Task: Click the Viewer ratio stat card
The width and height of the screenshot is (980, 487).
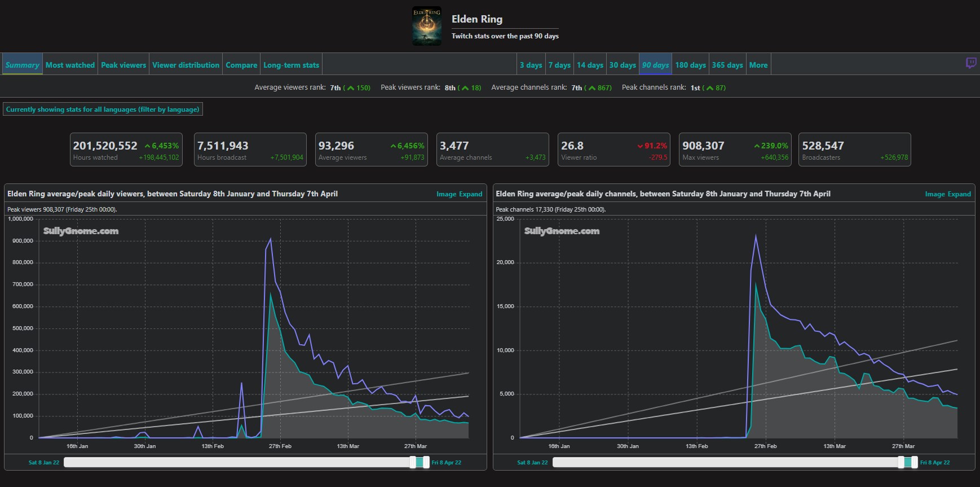Action: pyautogui.click(x=614, y=150)
